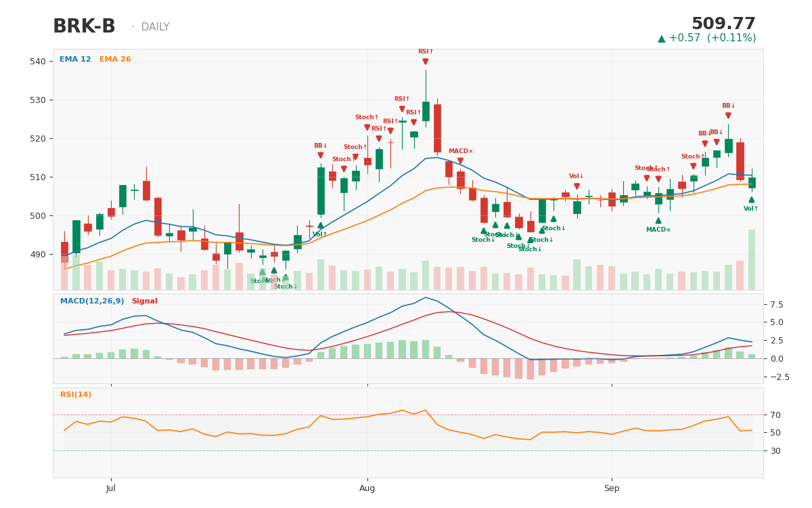Click the 70 RSI overbought axis label
The width and height of the screenshot is (812, 508).
775,415
